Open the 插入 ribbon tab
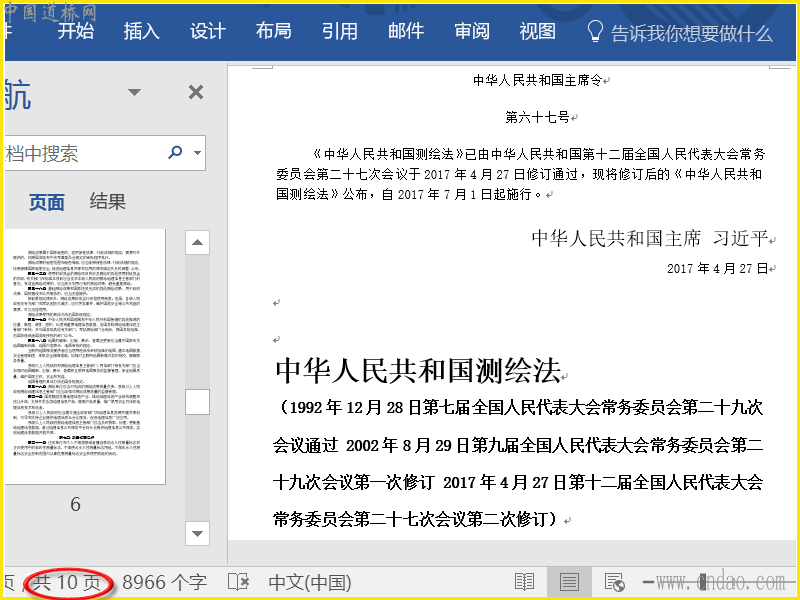 (x=141, y=32)
